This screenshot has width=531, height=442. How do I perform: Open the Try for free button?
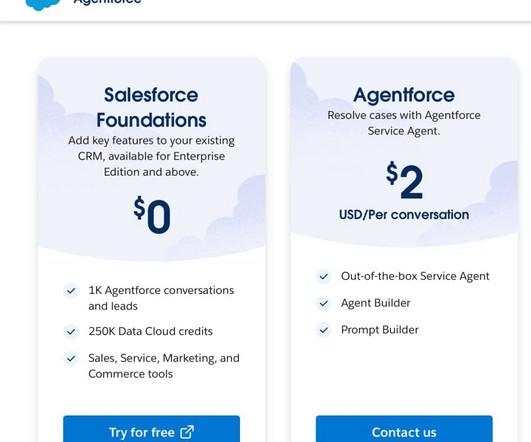point(151,429)
